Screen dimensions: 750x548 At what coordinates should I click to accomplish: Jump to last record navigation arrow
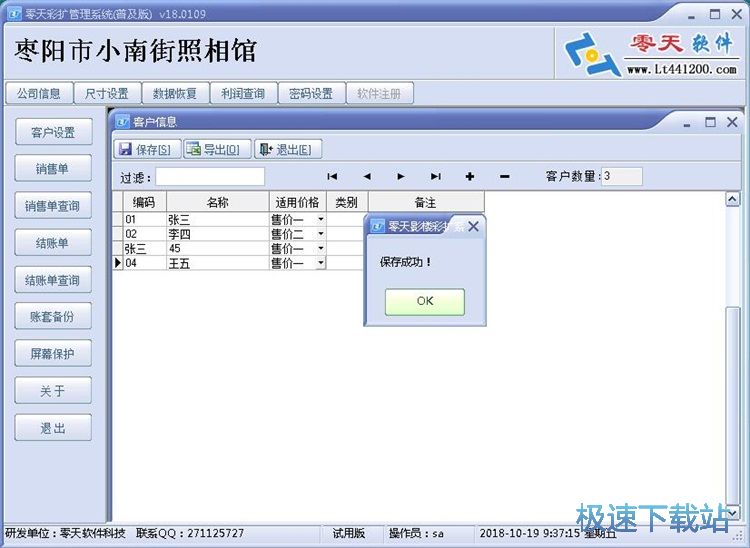pos(435,176)
